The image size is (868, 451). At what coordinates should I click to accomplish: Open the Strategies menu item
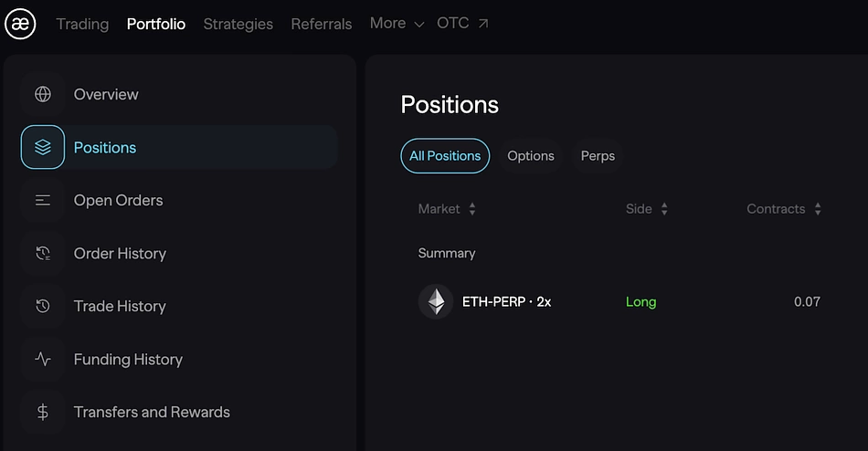(238, 24)
